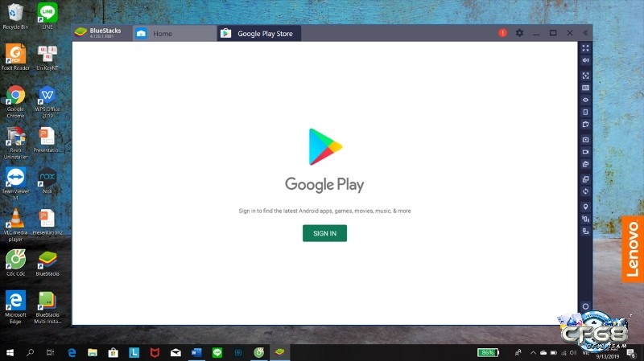Open VLC media player desktop icon
The image size is (644, 361).
(x=15, y=225)
